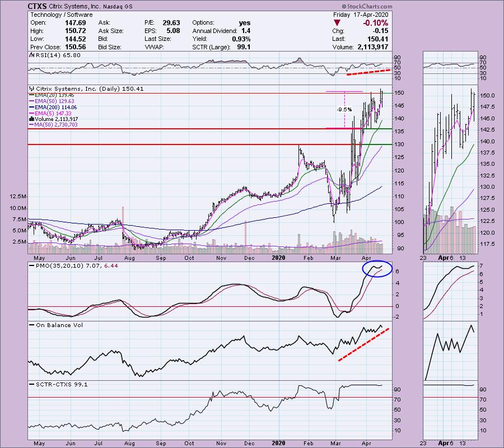Image resolution: width=504 pixels, height=448 pixels.
Task: Click the Volume legend bar icon
Action: (x=31, y=119)
